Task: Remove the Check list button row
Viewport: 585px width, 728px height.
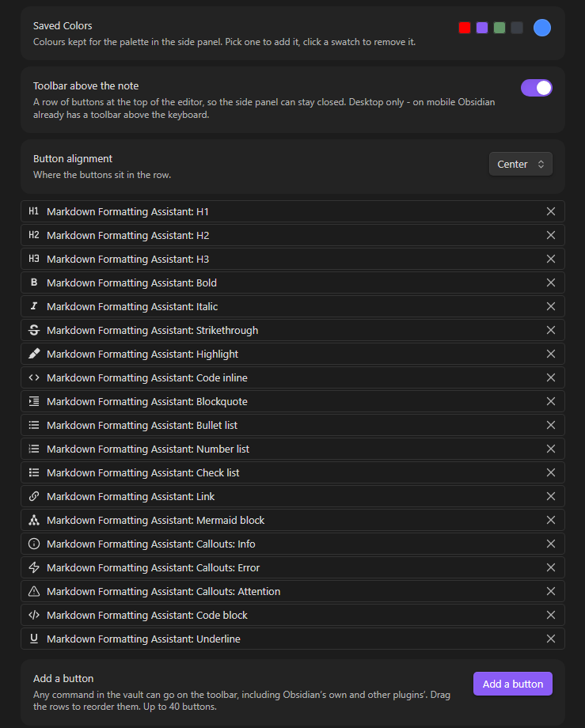Action: pos(551,472)
